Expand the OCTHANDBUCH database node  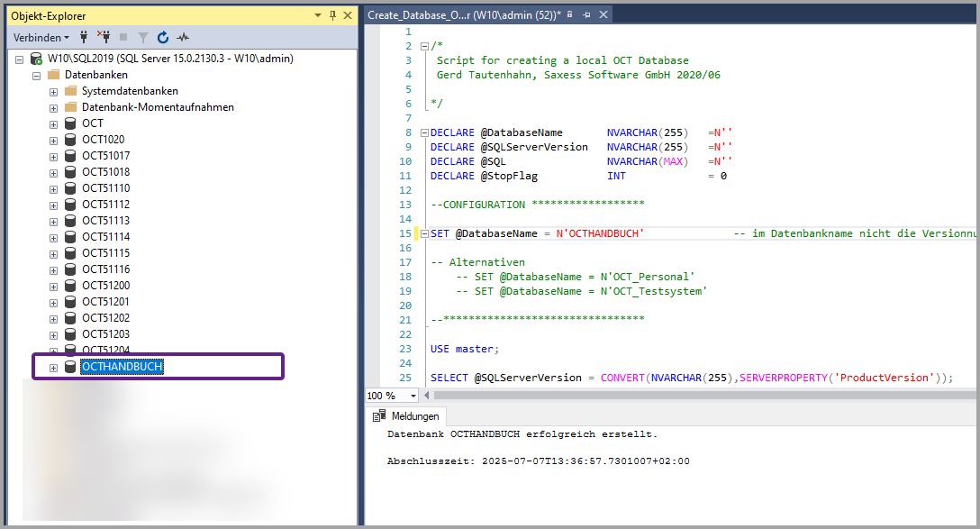click(x=53, y=367)
